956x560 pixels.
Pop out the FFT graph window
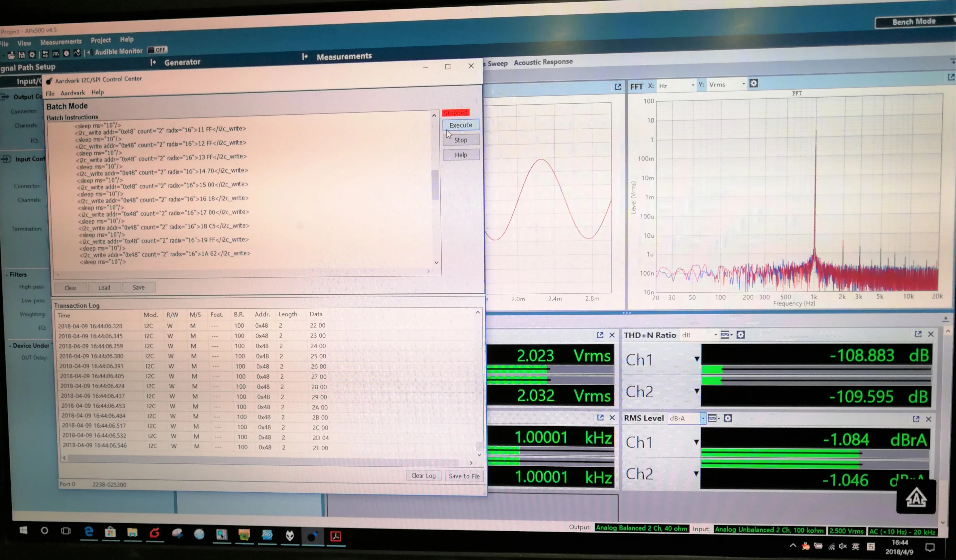click(951, 77)
